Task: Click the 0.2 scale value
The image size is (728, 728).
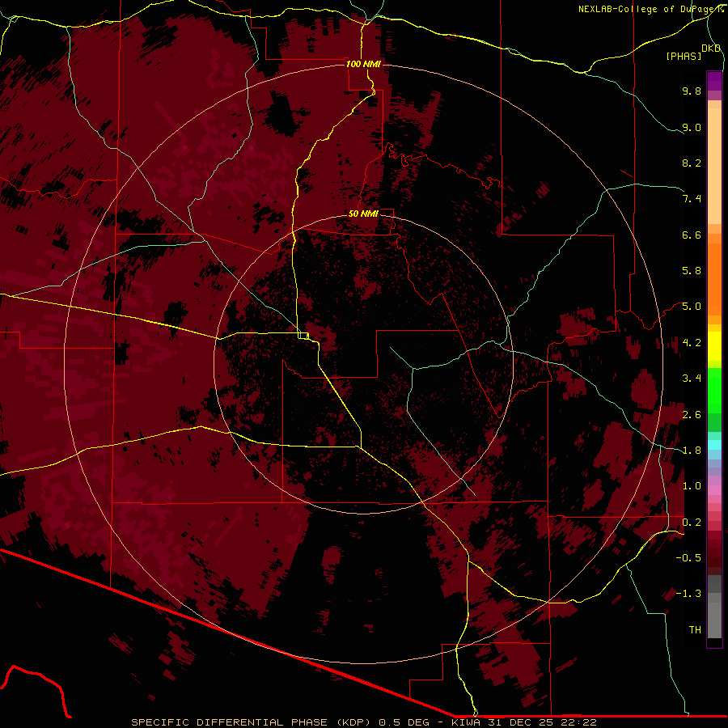Action: (692, 523)
